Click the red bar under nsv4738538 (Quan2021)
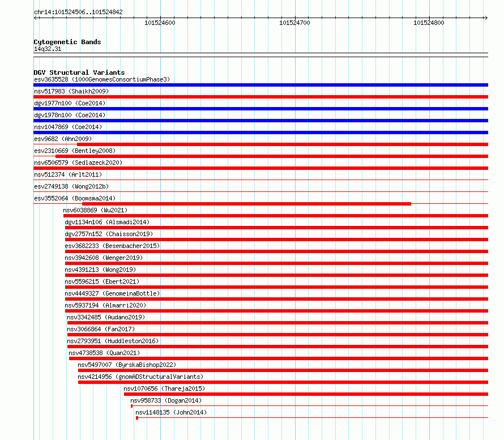 click(279, 358)
